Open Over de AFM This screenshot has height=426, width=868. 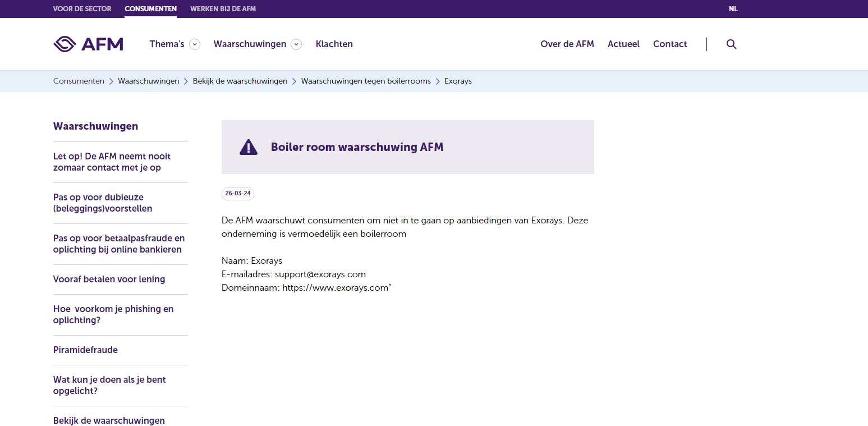tap(567, 44)
